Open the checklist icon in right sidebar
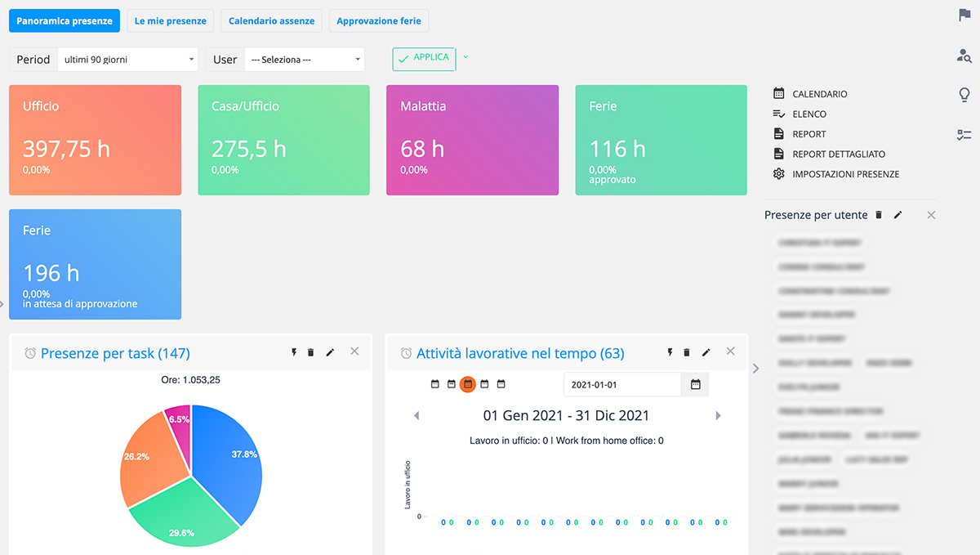The height and width of the screenshot is (555, 980). (x=964, y=136)
